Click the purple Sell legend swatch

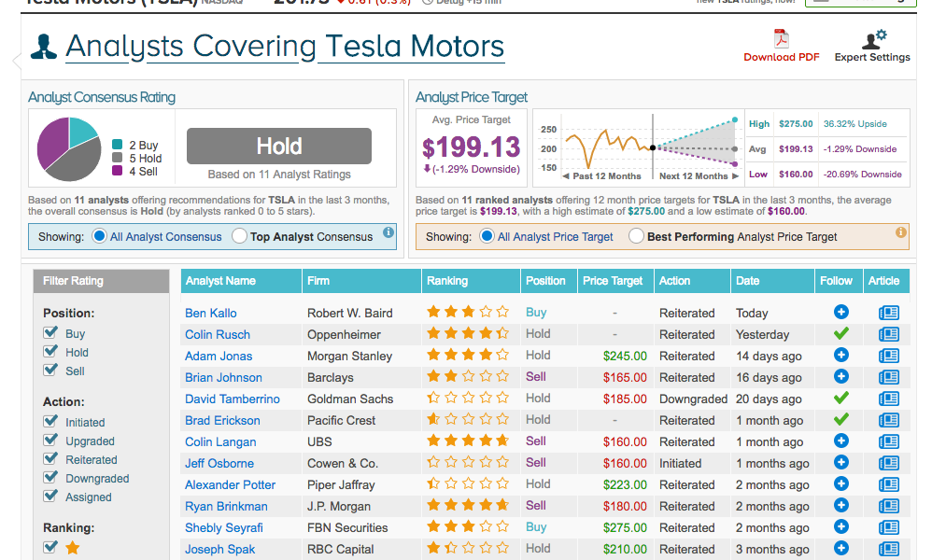117,171
